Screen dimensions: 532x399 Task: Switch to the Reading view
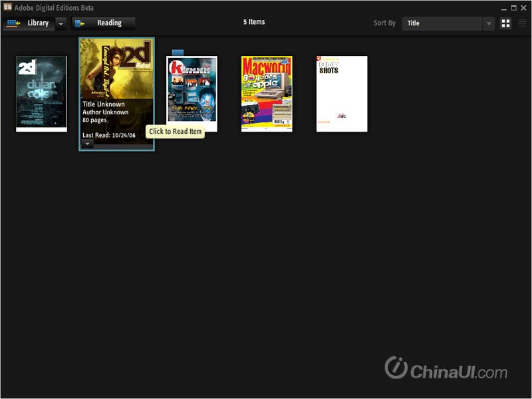(x=104, y=23)
